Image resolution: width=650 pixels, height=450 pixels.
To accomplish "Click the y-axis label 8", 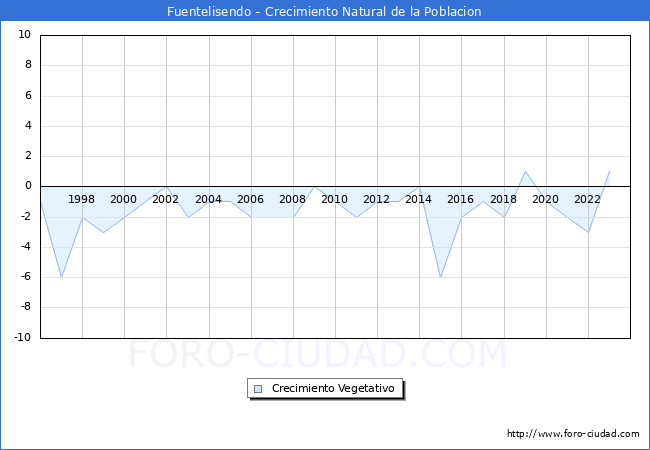I will click(x=28, y=65).
